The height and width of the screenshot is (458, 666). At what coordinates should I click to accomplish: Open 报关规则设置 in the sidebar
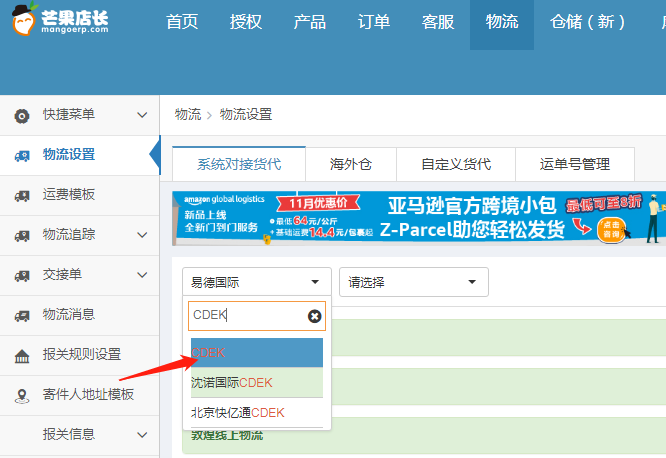(79, 354)
